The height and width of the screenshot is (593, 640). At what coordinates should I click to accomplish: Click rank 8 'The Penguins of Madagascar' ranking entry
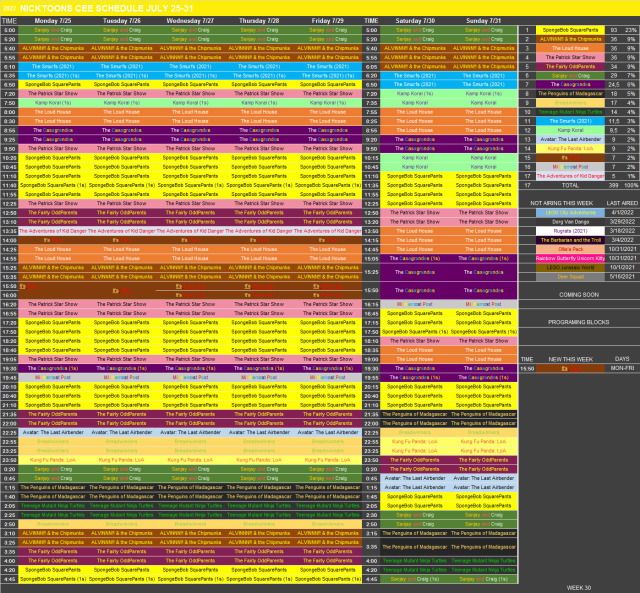coord(570,94)
